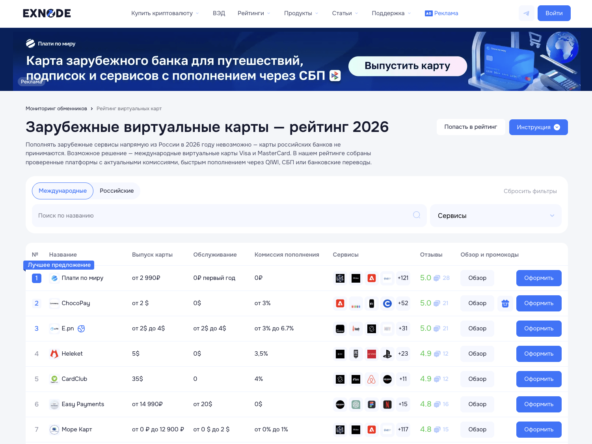Image resolution: width=592 pixels, height=444 pixels.
Task: Click Плати по миру row logo icon
Action: point(54,278)
